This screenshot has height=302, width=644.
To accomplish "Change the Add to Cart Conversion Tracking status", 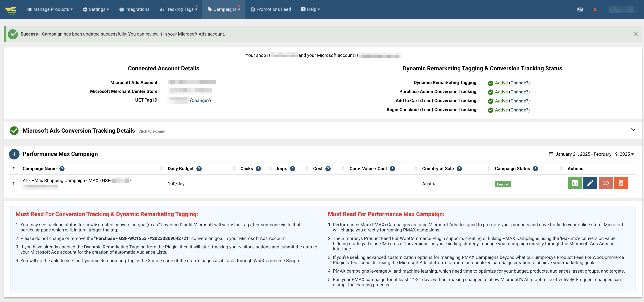I will pos(519,101).
